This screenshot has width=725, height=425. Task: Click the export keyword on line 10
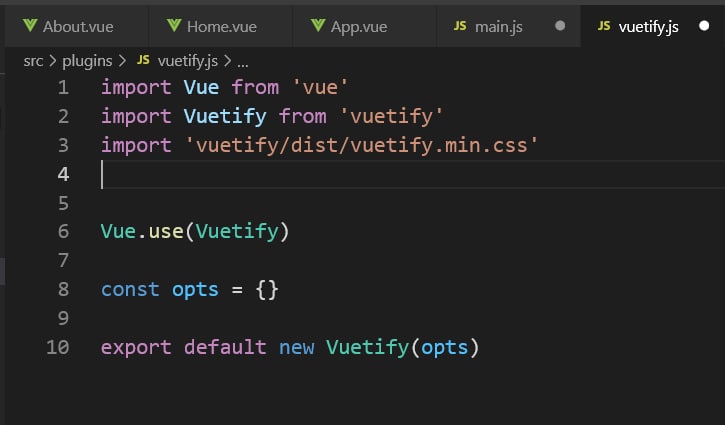[136, 348]
